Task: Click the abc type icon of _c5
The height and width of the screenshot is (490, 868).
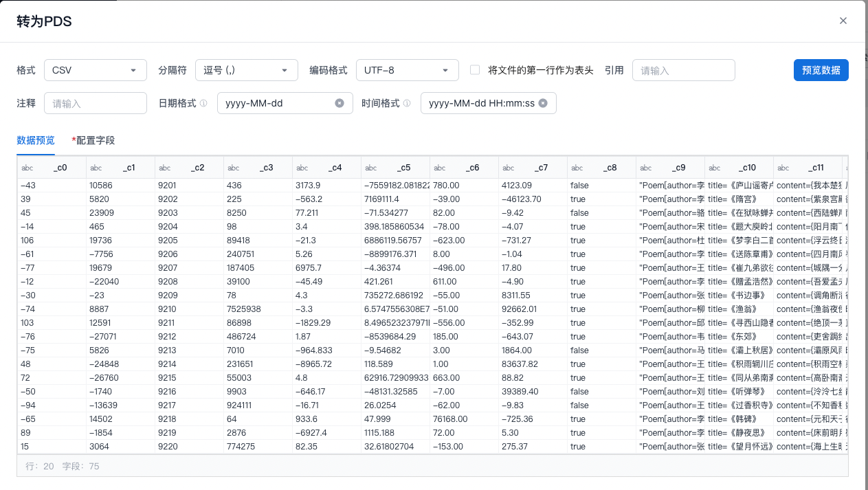Action: coord(371,168)
